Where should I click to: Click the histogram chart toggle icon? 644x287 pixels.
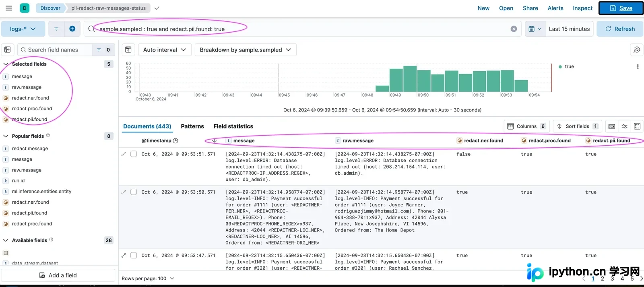coord(128,50)
